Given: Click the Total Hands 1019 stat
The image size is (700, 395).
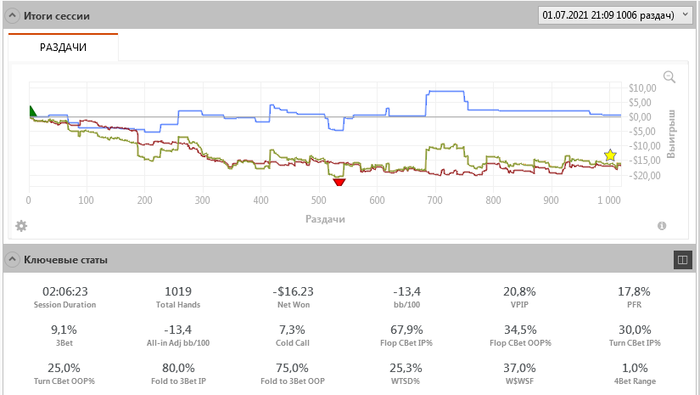Looking at the screenshot, I should pyautogui.click(x=178, y=297).
